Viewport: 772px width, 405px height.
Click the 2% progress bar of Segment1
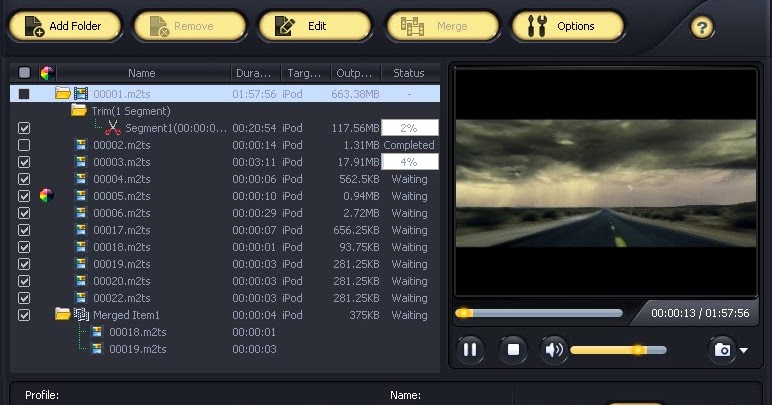[410, 128]
